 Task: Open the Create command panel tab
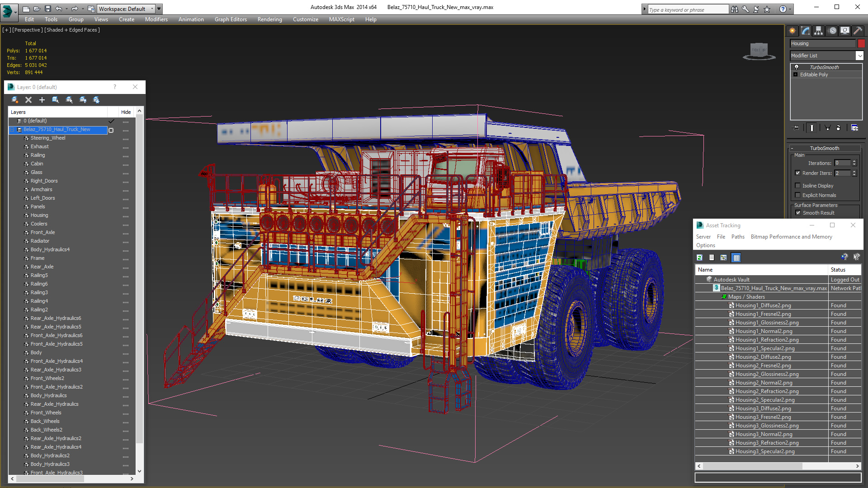[793, 31]
